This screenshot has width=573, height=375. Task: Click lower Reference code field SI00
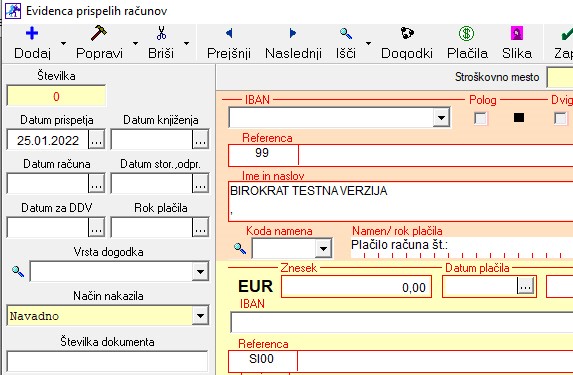tap(263, 361)
